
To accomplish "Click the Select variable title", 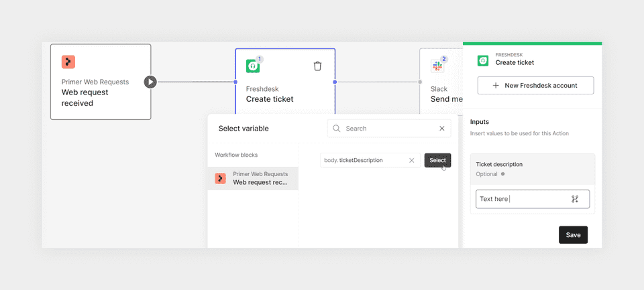I will pos(244,129).
